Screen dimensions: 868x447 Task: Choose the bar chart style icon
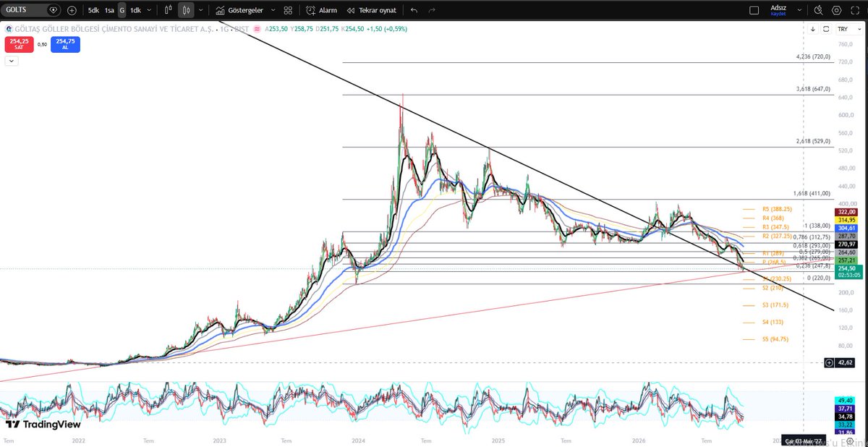tap(169, 10)
